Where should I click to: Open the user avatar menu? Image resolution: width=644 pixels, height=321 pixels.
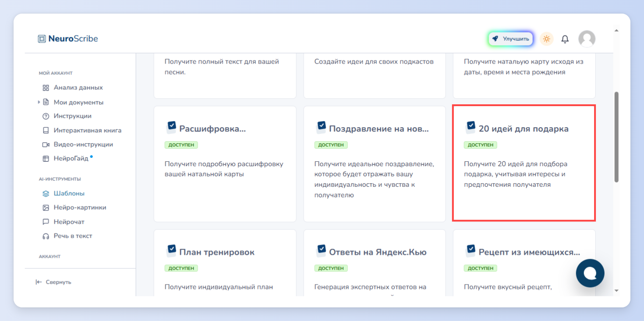[x=587, y=39]
